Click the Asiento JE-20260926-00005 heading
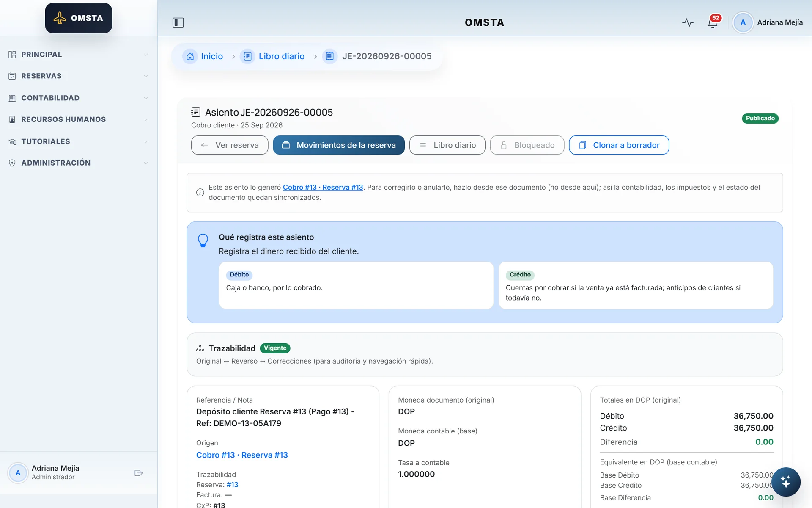The width and height of the screenshot is (812, 508). 269,112
